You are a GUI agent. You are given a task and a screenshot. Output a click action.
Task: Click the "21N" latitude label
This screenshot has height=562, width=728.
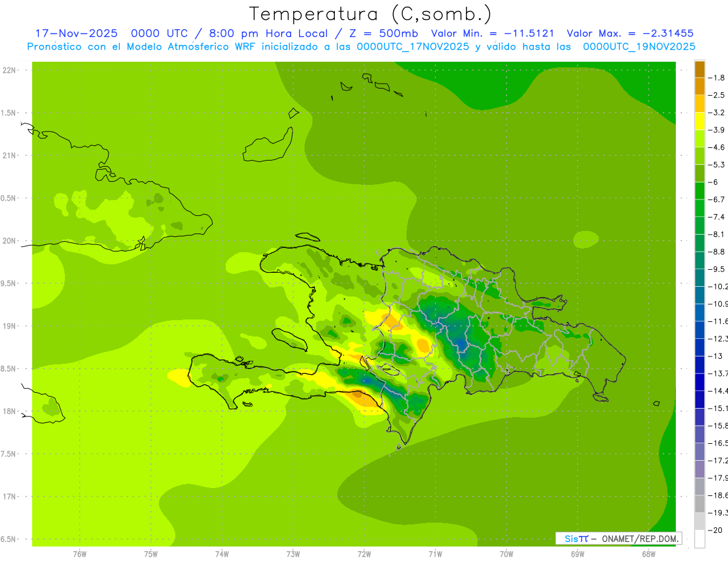coord(8,155)
